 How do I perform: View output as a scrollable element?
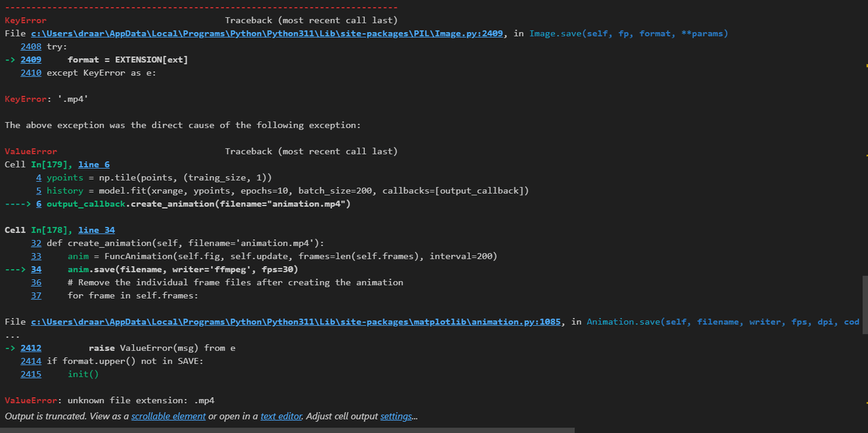pyautogui.click(x=168, y=416)
